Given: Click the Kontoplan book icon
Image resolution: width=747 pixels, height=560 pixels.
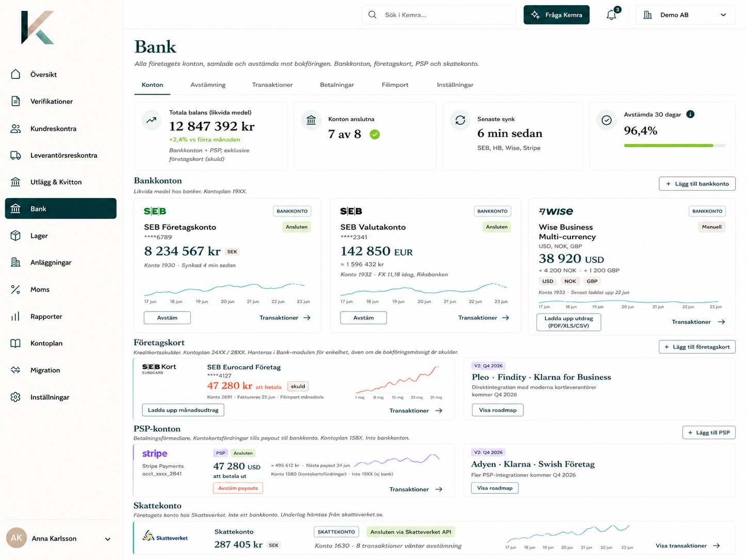Looking at the screenshot, I should [15, 343].
